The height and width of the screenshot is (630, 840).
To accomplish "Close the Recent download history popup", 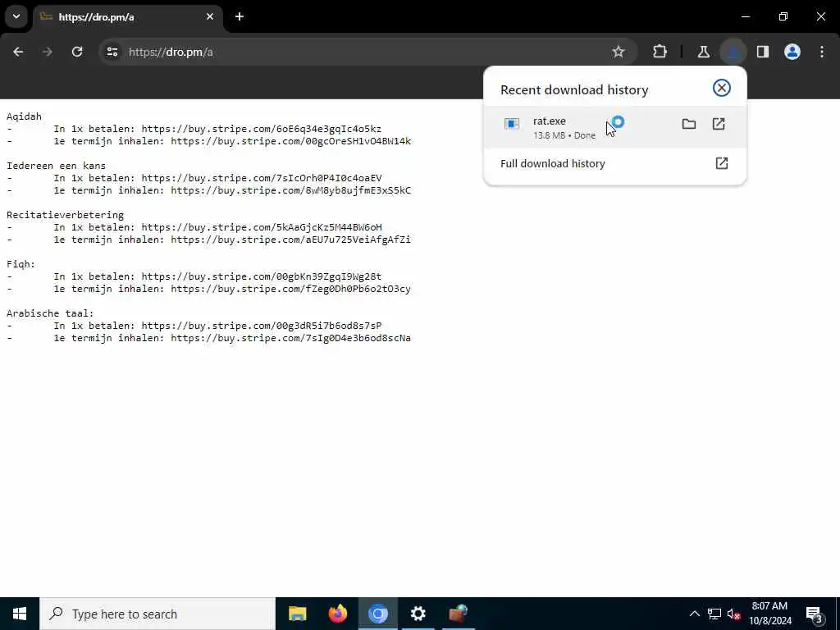I will pyautogui.click(x=722, y=88).
